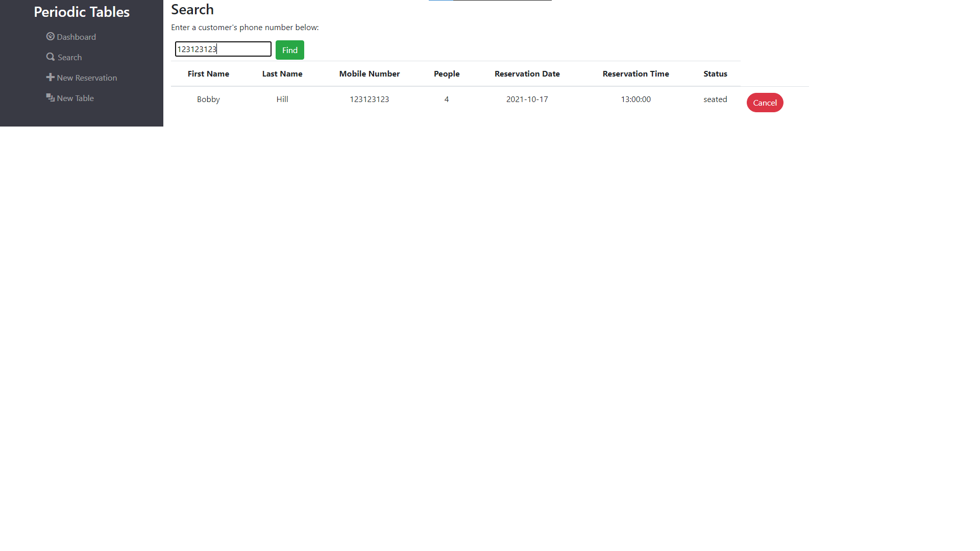Select the First Name column header
This screenshot has width=980, height=551.
click(208, 73)
